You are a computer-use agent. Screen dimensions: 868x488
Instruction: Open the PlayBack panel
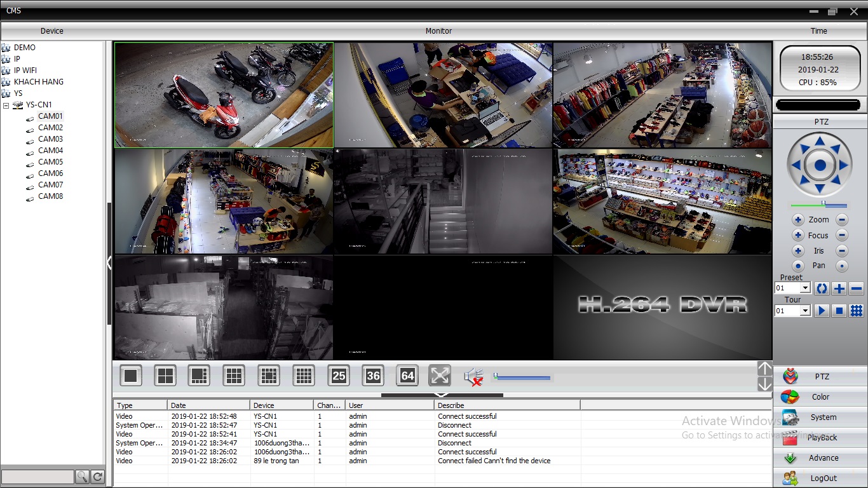820,437
